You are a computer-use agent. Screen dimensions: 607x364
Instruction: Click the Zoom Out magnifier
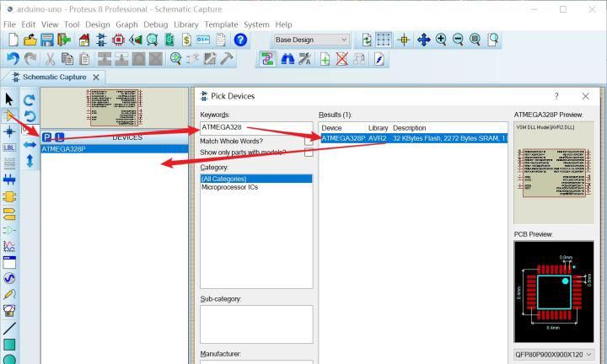(x=458, y=40)
